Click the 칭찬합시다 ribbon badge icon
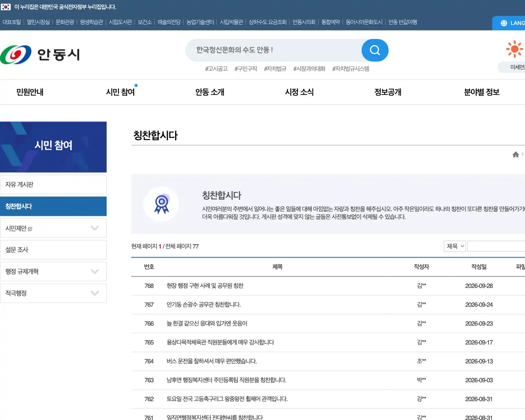The image size is (525, 420). pyautogui.click(x=162, y=204)
